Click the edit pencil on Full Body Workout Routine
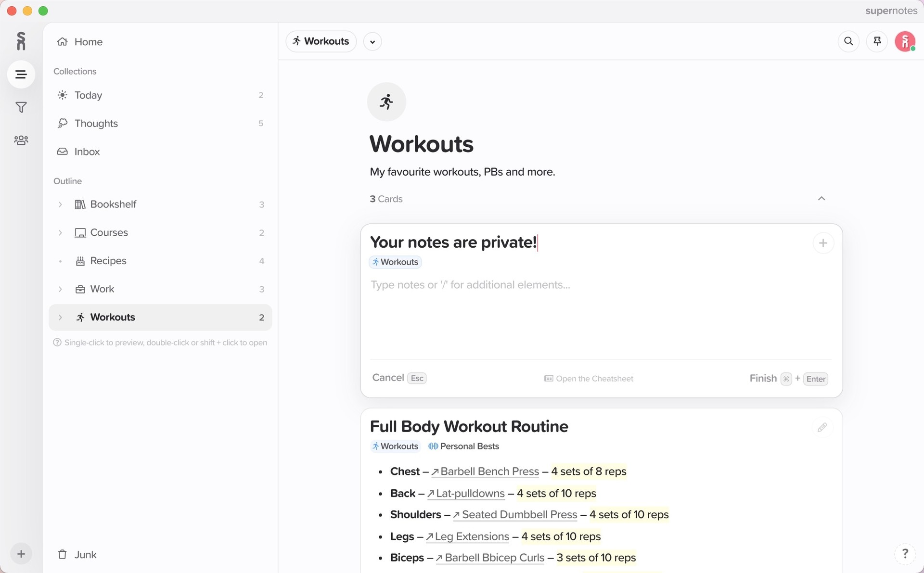This screenshot has width=924, height=573. pos(822,427)
